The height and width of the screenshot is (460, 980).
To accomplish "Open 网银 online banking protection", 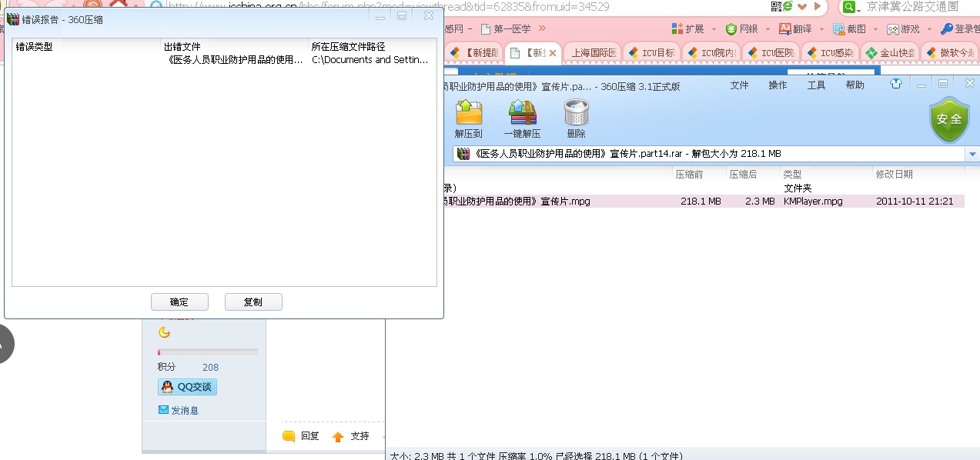I will tap(743, 28).
